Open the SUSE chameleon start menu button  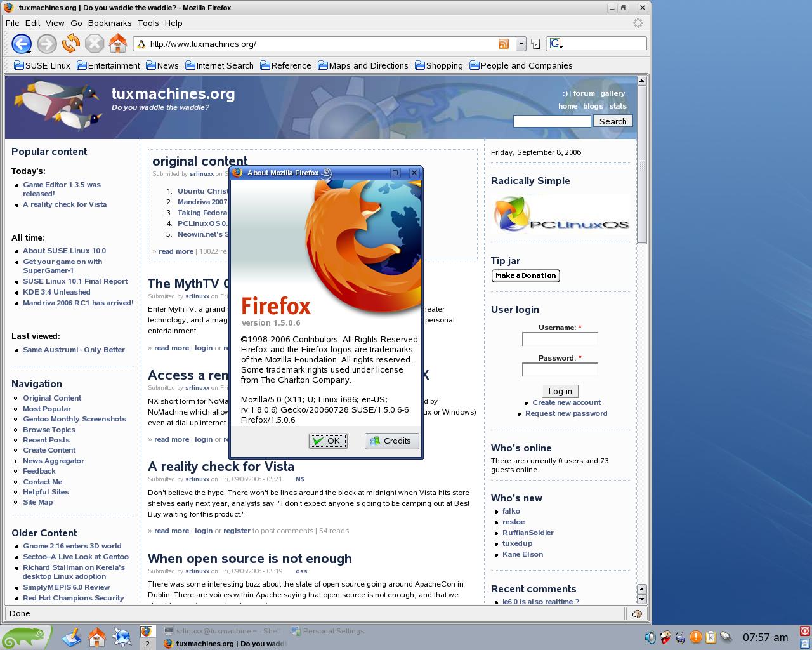[25, 637]
